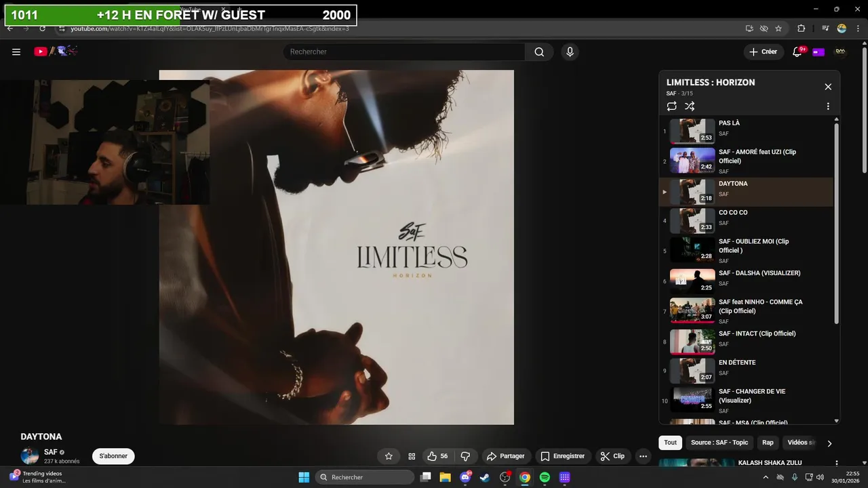This screenshot has width=868, height=488.
Task: Open File Explorer from taskbar
Action: pos(445,477)
